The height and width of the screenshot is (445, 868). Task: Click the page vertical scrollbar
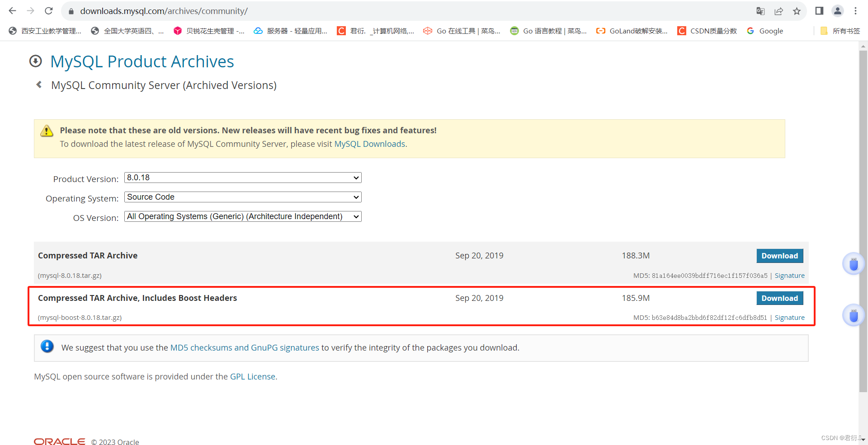pos(863,221)
